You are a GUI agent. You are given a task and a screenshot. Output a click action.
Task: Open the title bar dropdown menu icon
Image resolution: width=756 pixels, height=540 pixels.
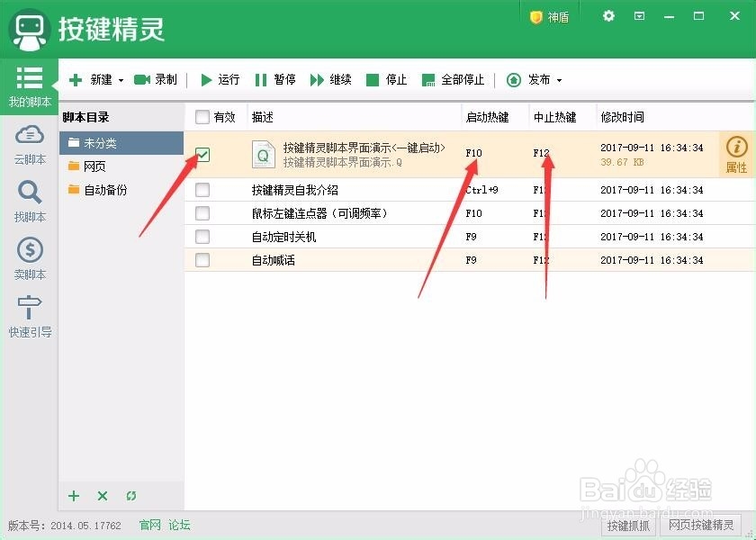click(639, 16)
